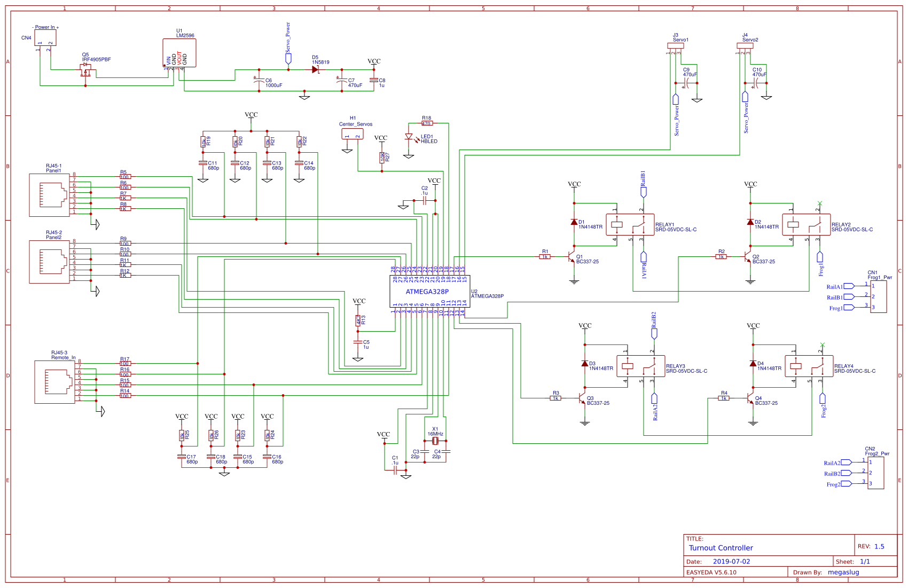This screenshot has width=908, height=588.
Task: Select the green check mark on RELAY2
Action: pos(819,203)
